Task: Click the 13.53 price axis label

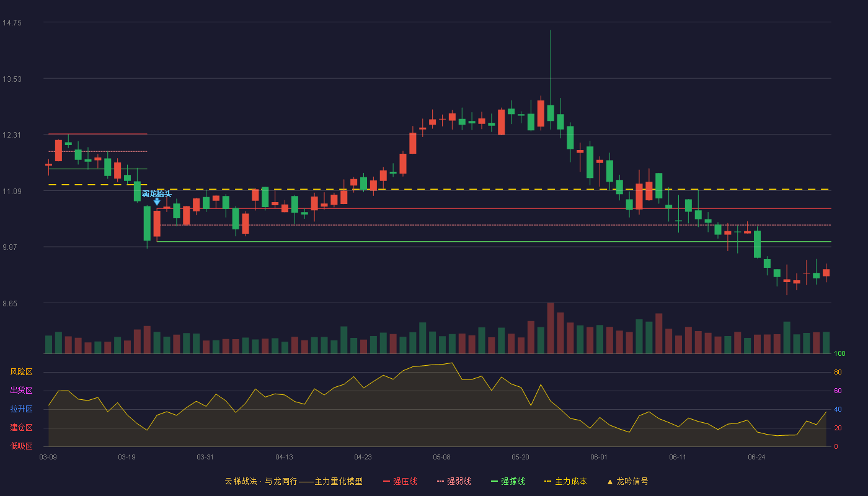Action: pos(12,79)
